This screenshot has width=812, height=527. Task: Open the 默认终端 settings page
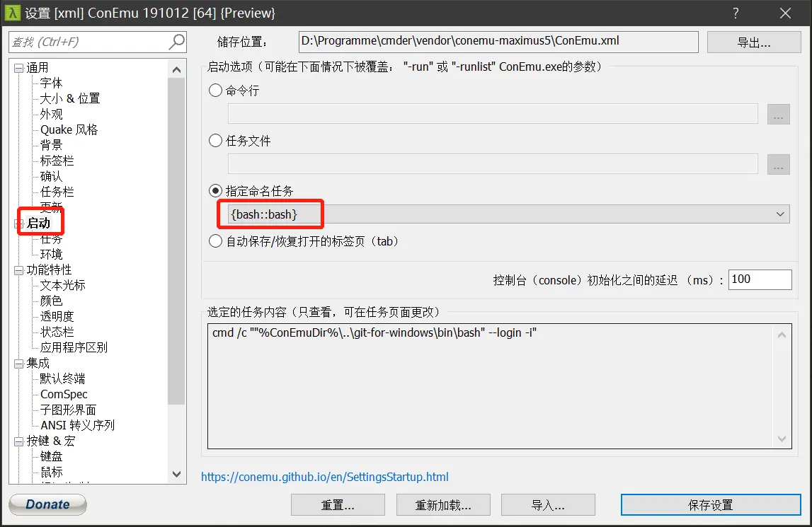(x=63, y=378)
